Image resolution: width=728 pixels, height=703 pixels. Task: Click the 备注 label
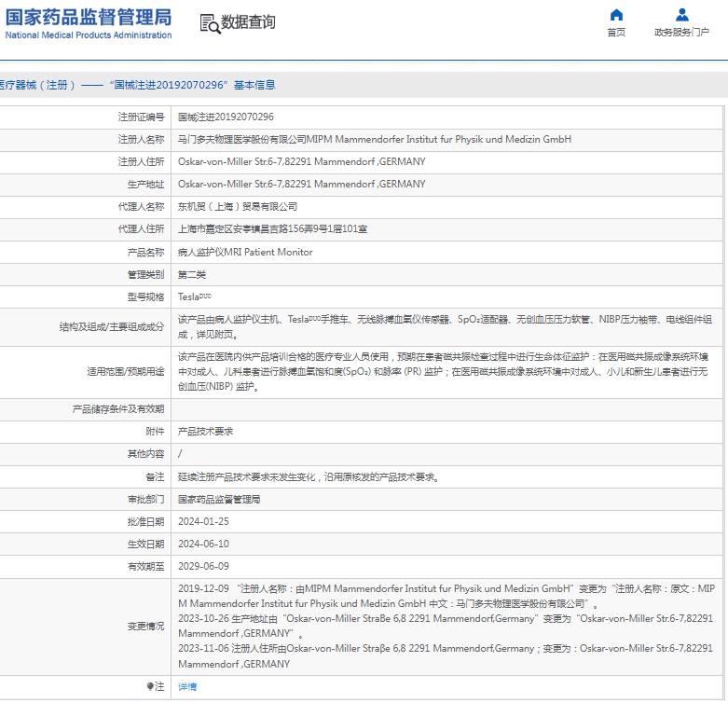pyautogui.click(x=155, y=476)
